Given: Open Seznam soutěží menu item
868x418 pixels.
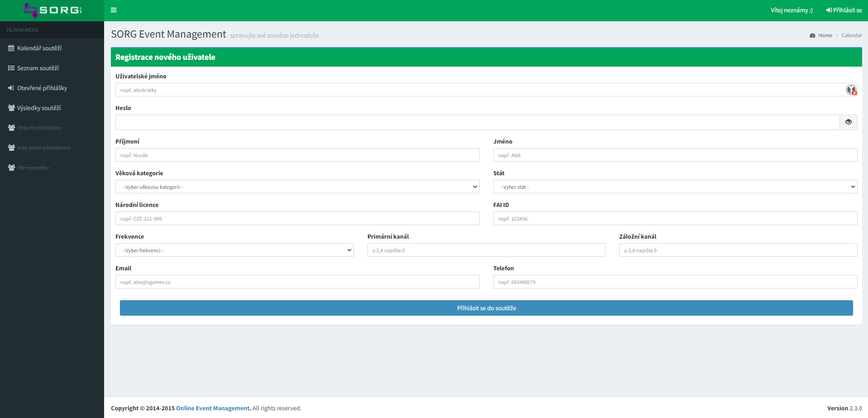Looking at the screenshot, I should tap(52, 68).
